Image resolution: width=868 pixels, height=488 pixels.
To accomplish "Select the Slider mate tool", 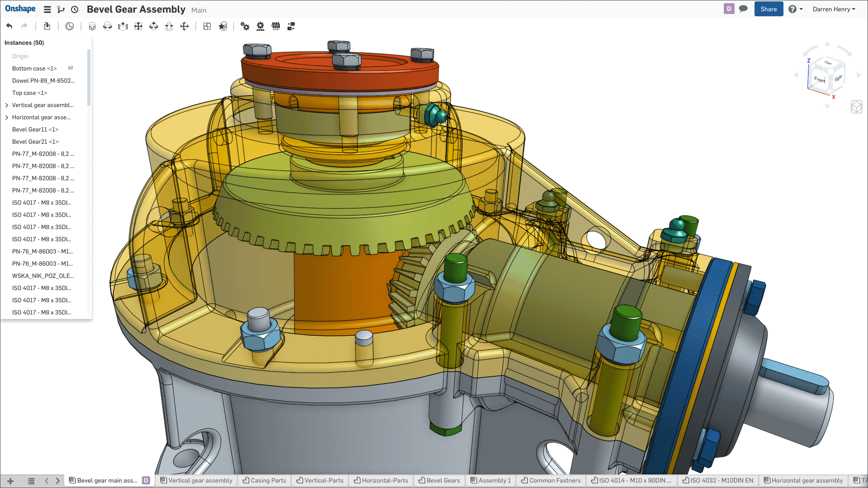I will (123, 26).
